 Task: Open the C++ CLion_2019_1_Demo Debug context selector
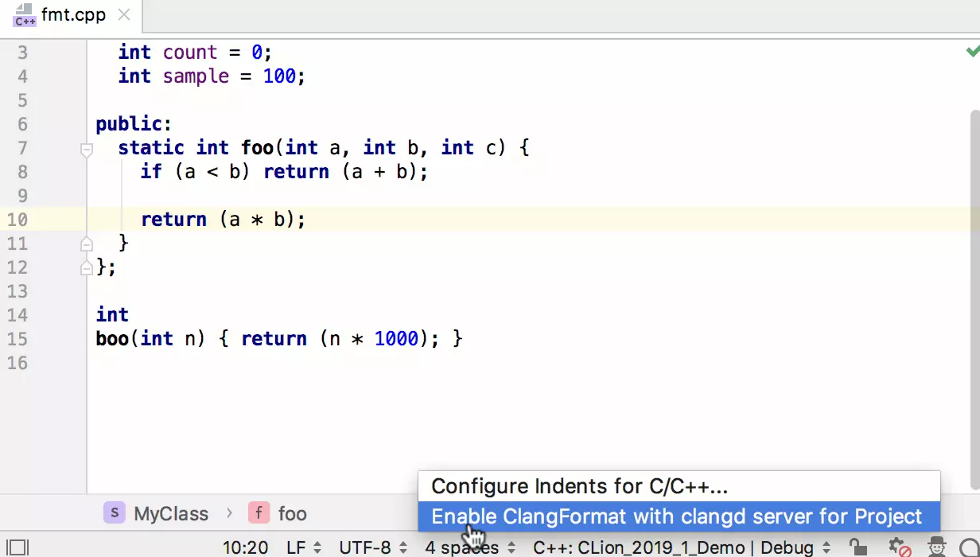(682, 547)
